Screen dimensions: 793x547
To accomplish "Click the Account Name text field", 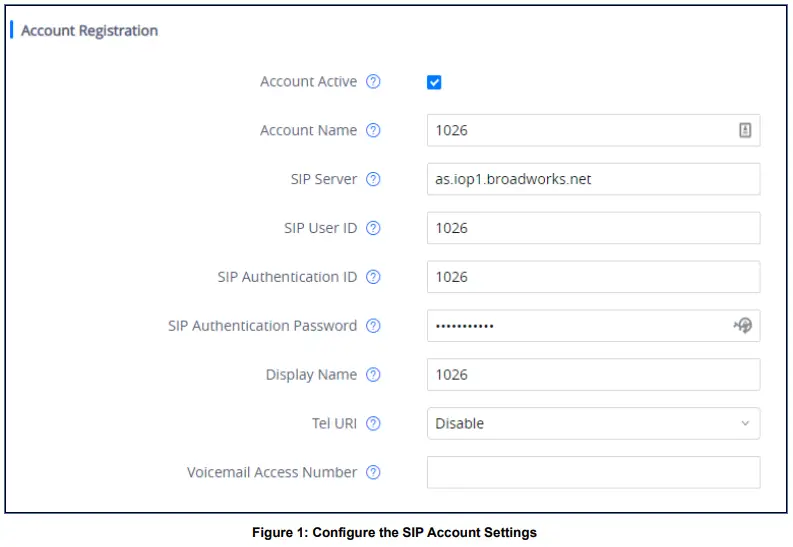I will pos(580,130).
